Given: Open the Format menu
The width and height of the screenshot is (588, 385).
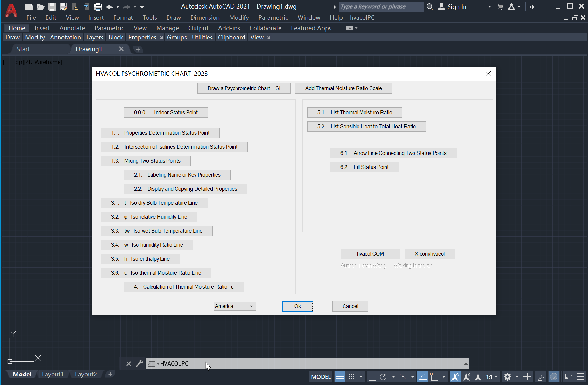Looking at the screenshot, I should point(123,17).
